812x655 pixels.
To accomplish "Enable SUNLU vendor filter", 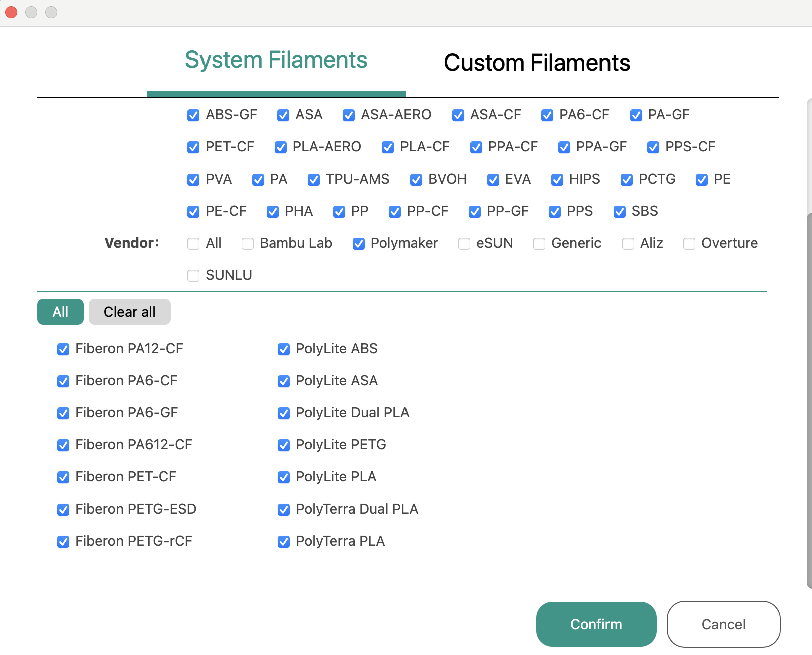I will 193,276.
